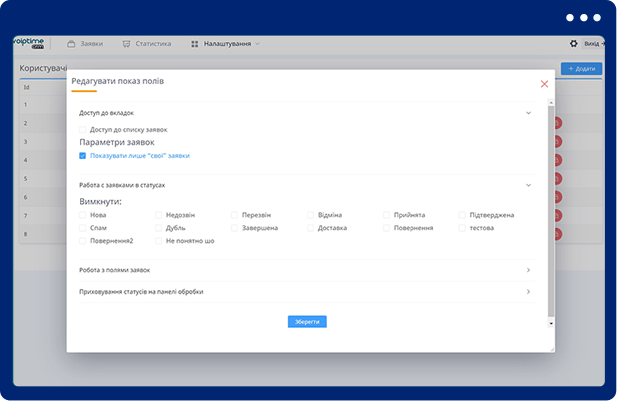Tick the Відміна status checkbox
This screenshot has height=401, width=617.
click(310, 215)
